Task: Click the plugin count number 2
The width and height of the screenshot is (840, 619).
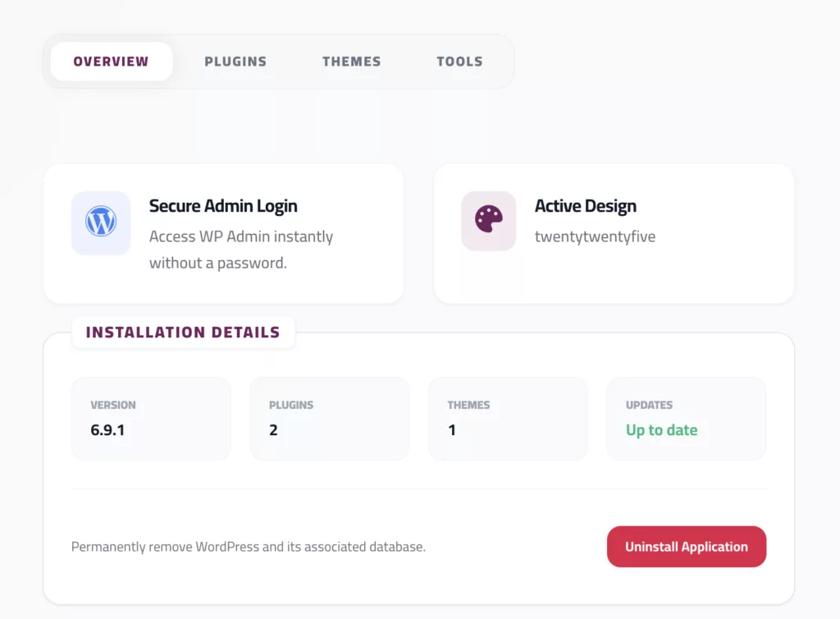Action: tap(274, 429)
